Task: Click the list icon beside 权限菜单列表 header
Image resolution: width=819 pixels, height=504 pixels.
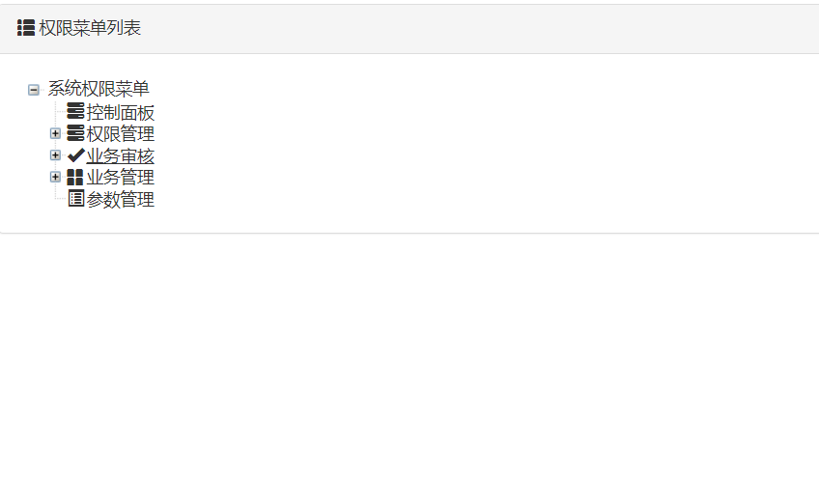Action: (x=26, y=29)
